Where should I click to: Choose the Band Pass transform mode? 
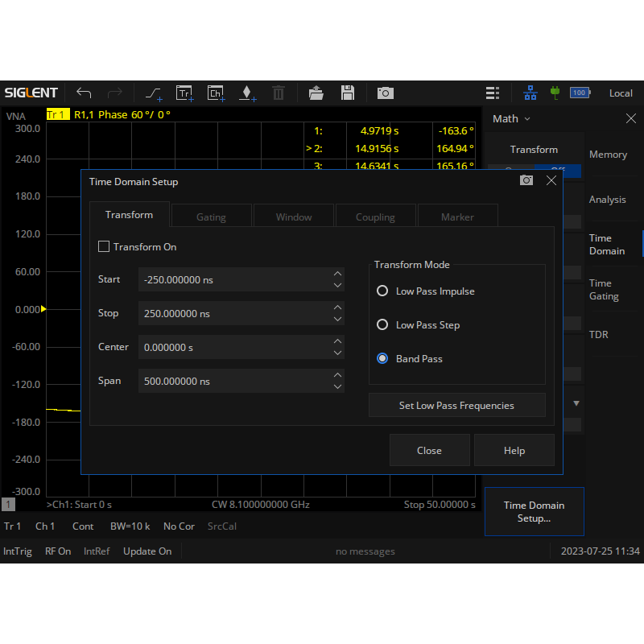383,359
